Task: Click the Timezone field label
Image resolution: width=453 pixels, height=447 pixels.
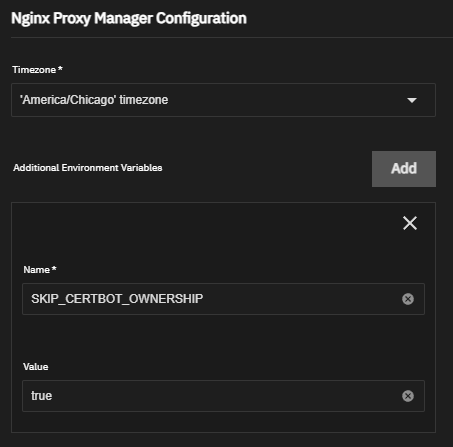Action: (x=34, y=70)
